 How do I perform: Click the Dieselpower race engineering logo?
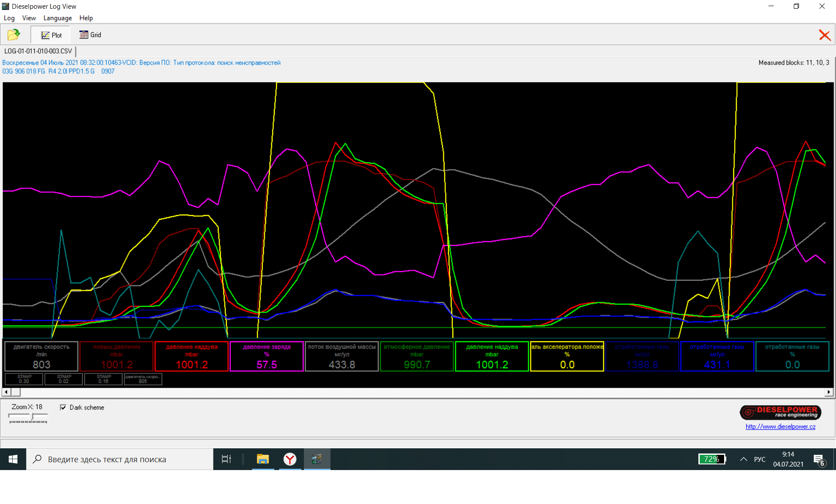780,412
